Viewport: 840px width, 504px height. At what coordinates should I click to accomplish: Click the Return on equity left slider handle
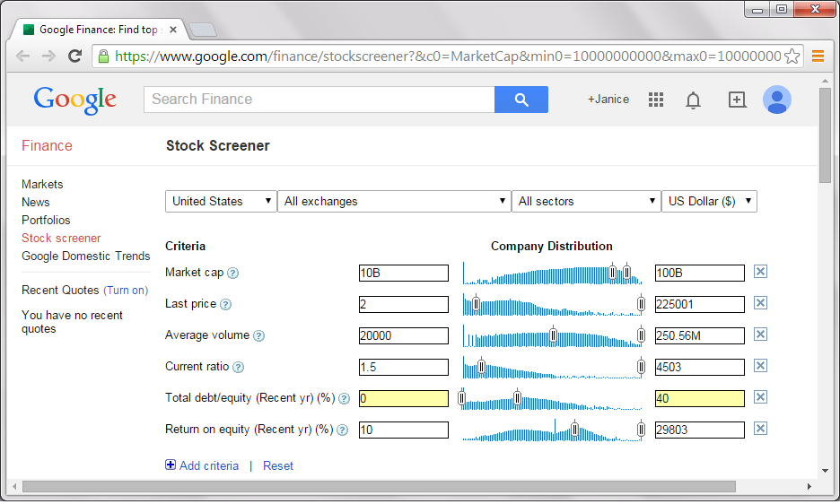(x=574, y=430)
